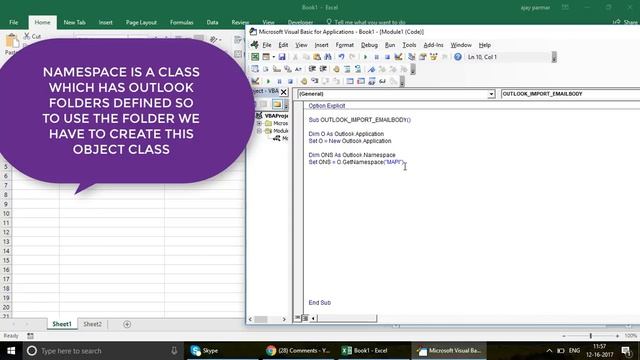Collapse the Modules folder in the project tree
Viewport: 640px width, 360px height.
259,131
